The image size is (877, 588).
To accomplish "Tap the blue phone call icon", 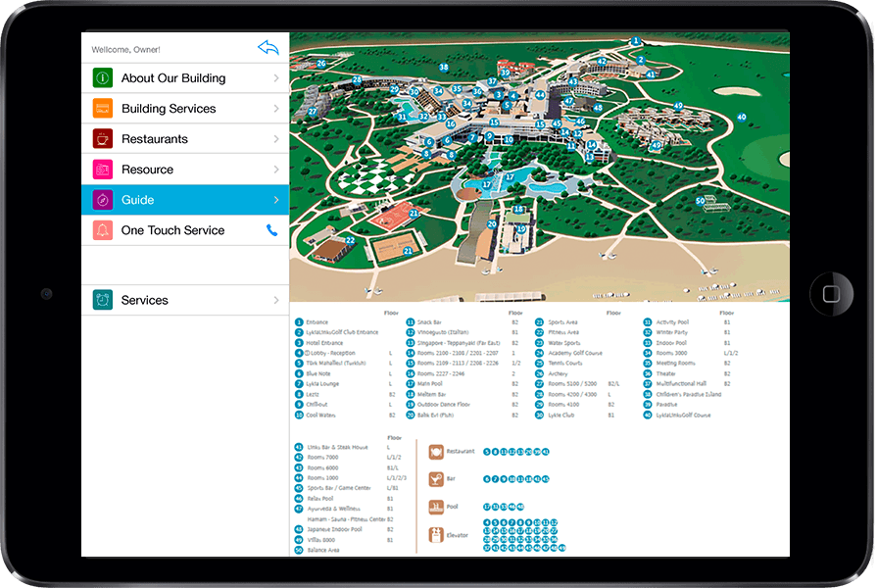I will [272, 230].
